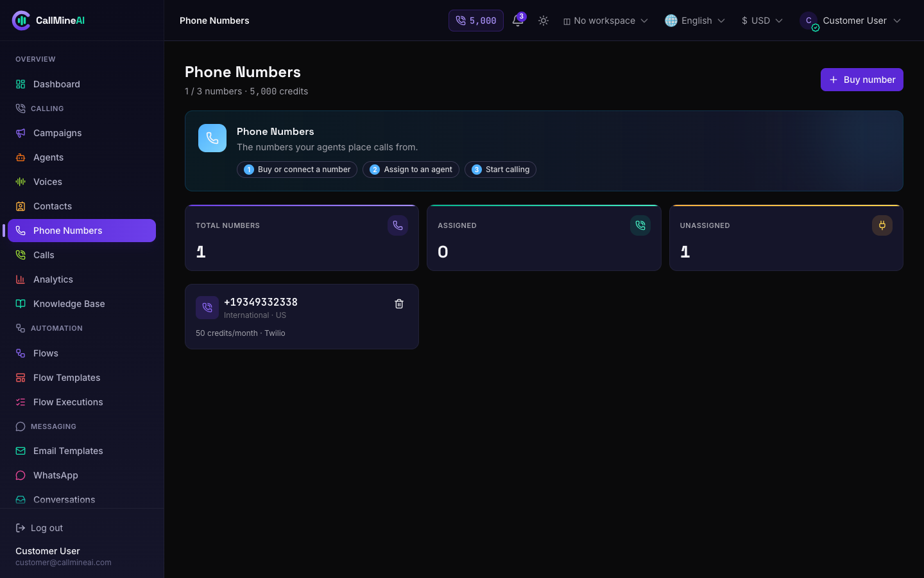This screenshot has height=578, width=924.
Task: Click the Analytics bar chart icon
Action: coord(21,279)
